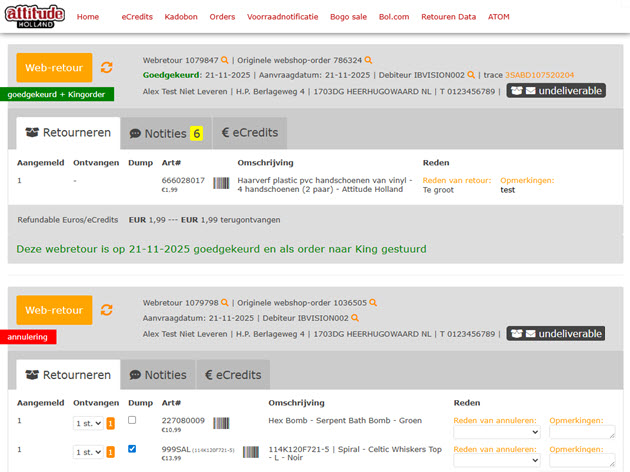The image size is (630, 472).
Task: Check Dump checkbox for Hex Bomb item
Action: [133, 421]
